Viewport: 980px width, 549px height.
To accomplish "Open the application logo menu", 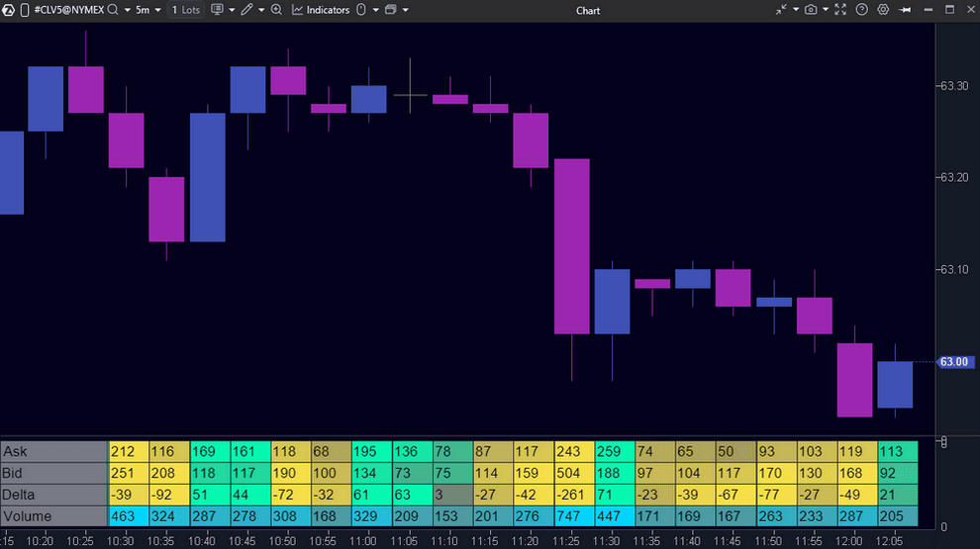I will point(10,10).
